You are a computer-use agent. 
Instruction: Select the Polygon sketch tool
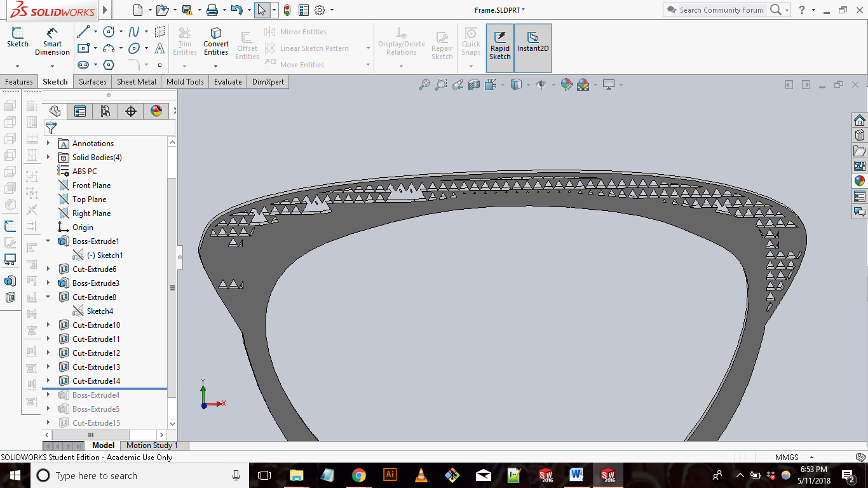click(x=109, y=65)
